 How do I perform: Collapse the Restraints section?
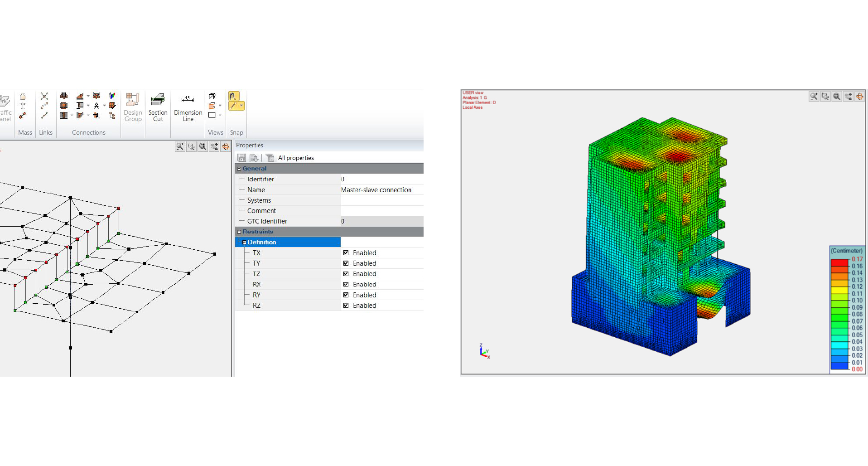239,232
